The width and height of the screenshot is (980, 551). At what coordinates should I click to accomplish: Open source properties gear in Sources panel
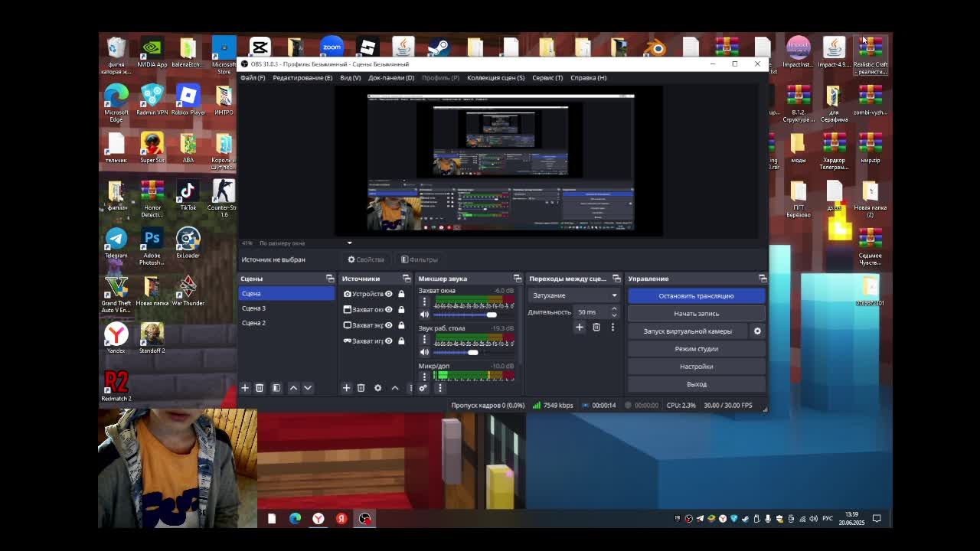coord(377,388)
